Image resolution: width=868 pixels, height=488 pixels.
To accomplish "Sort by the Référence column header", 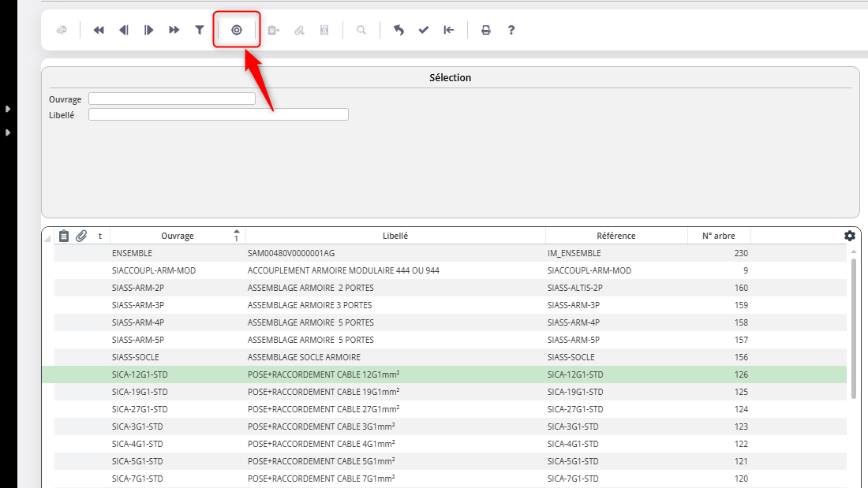I will (616, 236).
